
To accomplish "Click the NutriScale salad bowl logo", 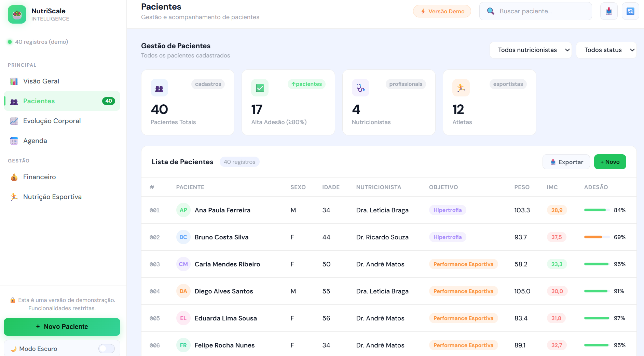I will click(x=17, y=14).
